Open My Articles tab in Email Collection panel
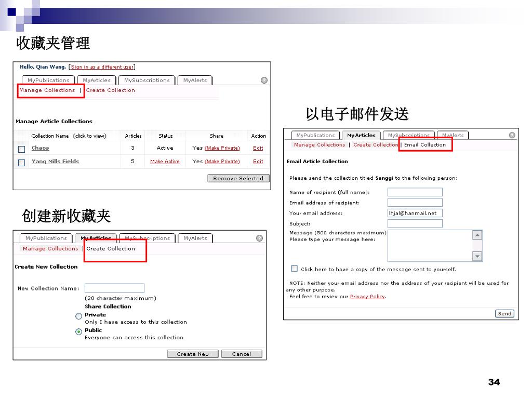Screen dimensions: 532x399 click(362, 135)
